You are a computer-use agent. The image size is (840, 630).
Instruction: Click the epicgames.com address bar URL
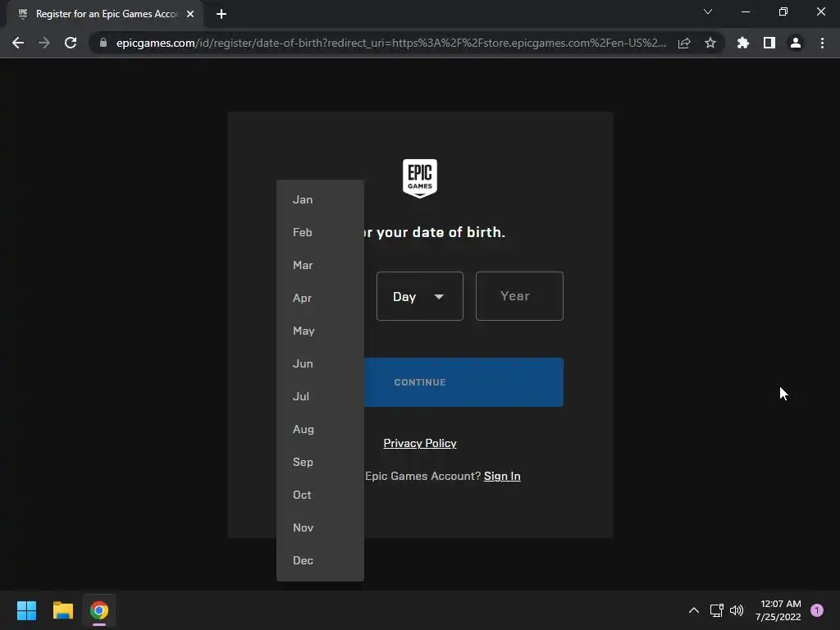click(391, 43)
